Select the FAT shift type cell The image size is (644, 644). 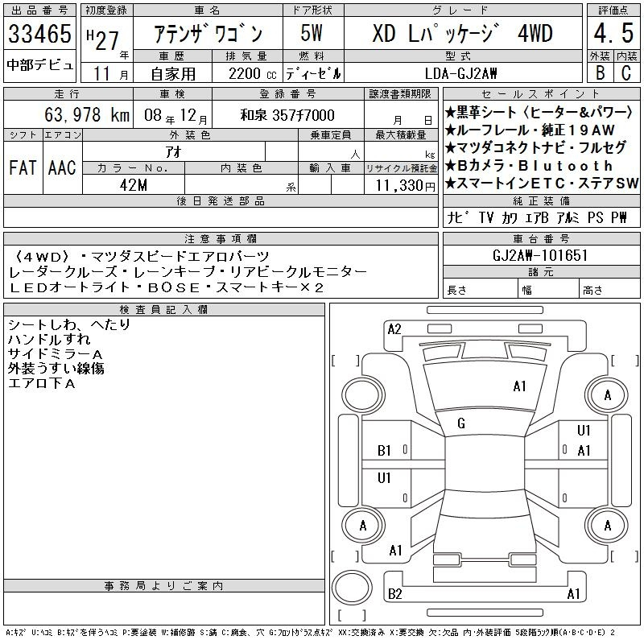pos(23,167)
